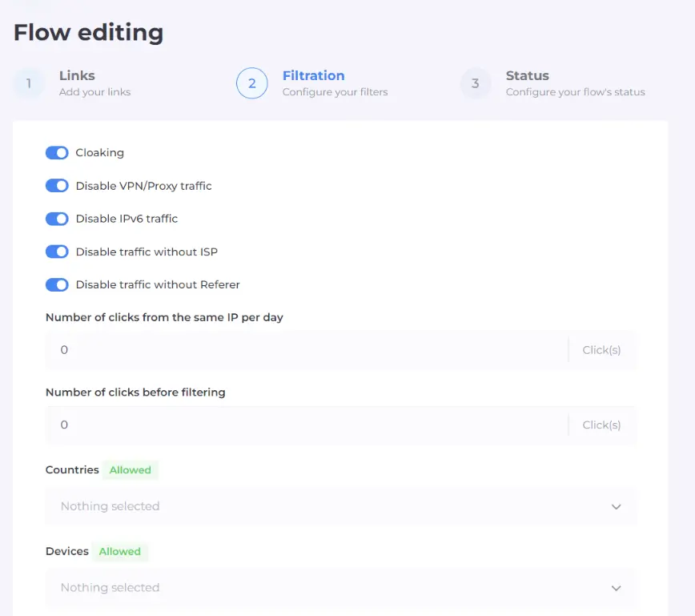Go to the Links step tab

77,76
